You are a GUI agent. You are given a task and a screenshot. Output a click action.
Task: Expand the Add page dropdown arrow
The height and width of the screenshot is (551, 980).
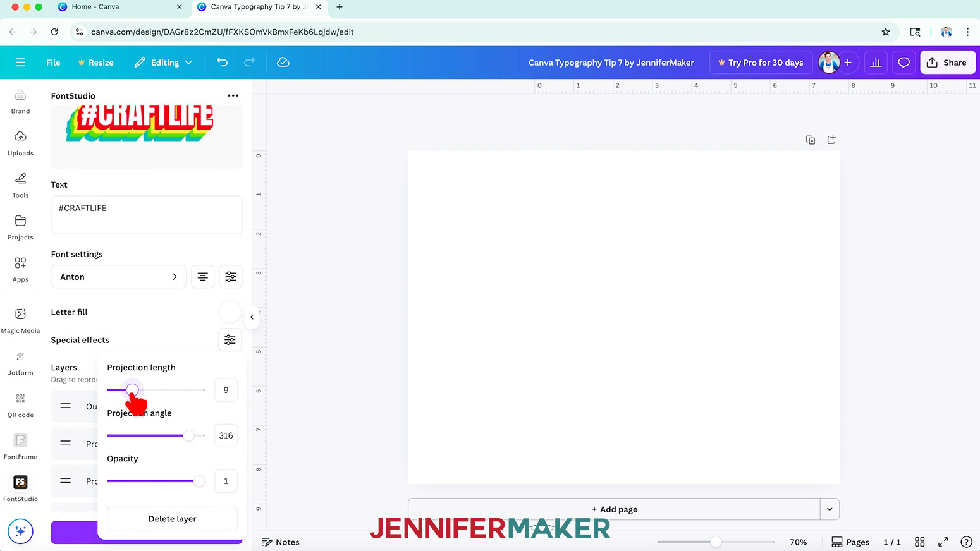[x=830, y=509]
